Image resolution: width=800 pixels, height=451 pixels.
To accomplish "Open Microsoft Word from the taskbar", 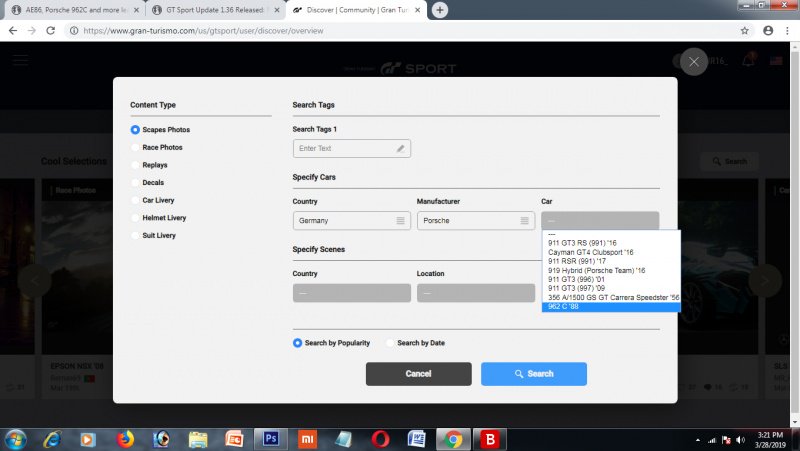I will [417, 439].
